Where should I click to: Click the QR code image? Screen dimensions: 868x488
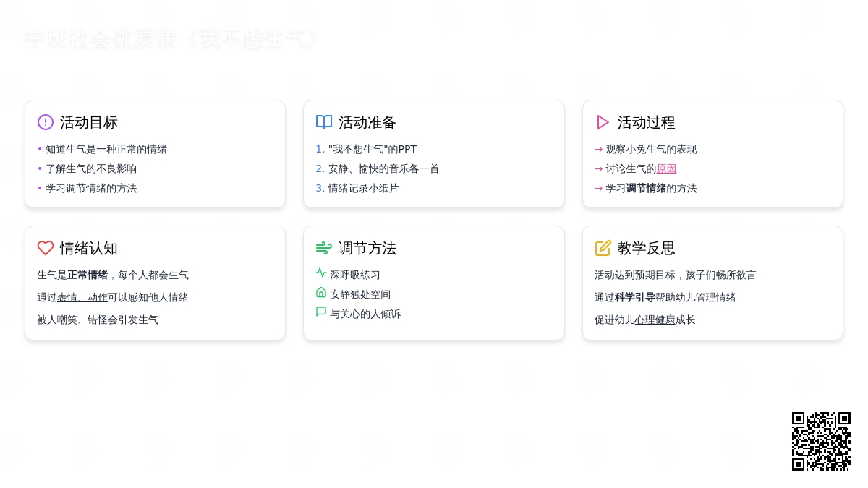point(821,441)
